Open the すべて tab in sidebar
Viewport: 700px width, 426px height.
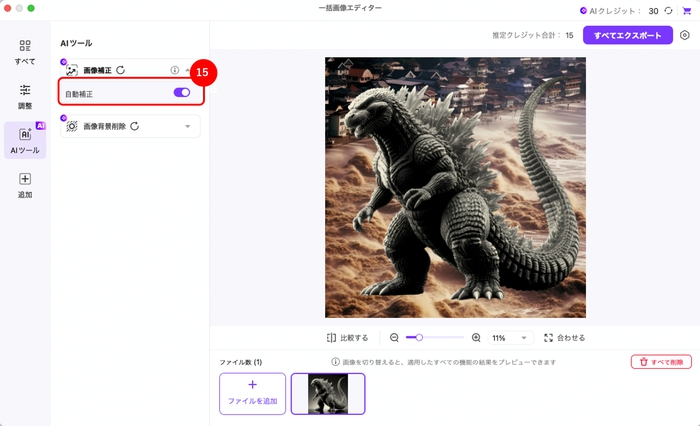25,52
